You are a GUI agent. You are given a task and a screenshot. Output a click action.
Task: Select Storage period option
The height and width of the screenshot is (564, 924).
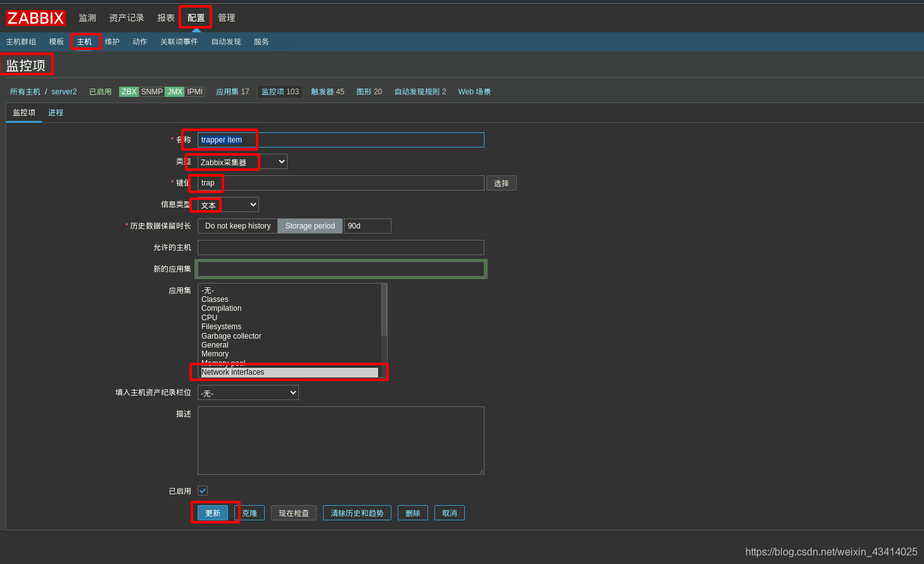point(310,226)
